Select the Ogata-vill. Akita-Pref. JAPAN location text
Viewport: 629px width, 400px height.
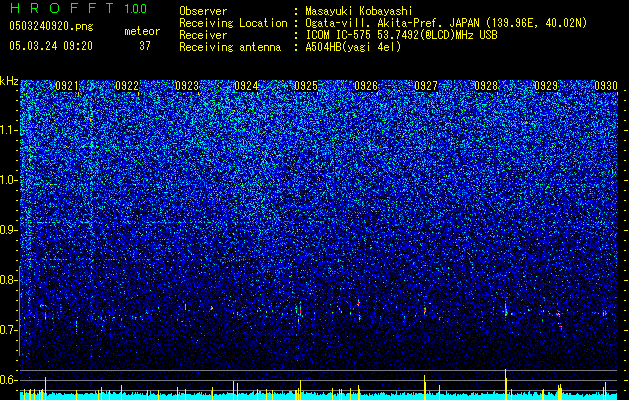point(446,23)
